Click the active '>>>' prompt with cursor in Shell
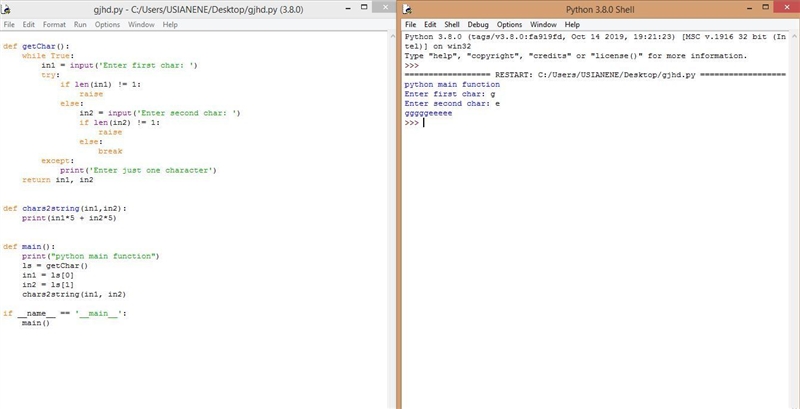Viewport: 800px width, 409px height. point(412,123)
